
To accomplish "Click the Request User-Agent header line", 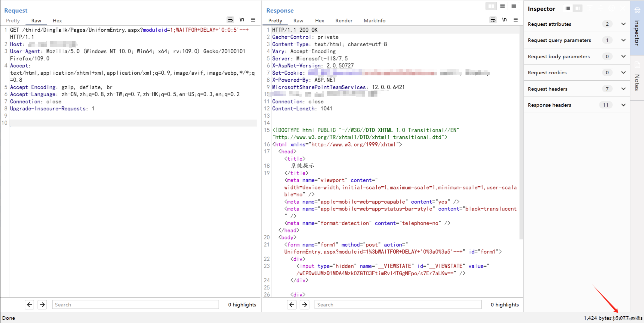I will coord(128,55).
